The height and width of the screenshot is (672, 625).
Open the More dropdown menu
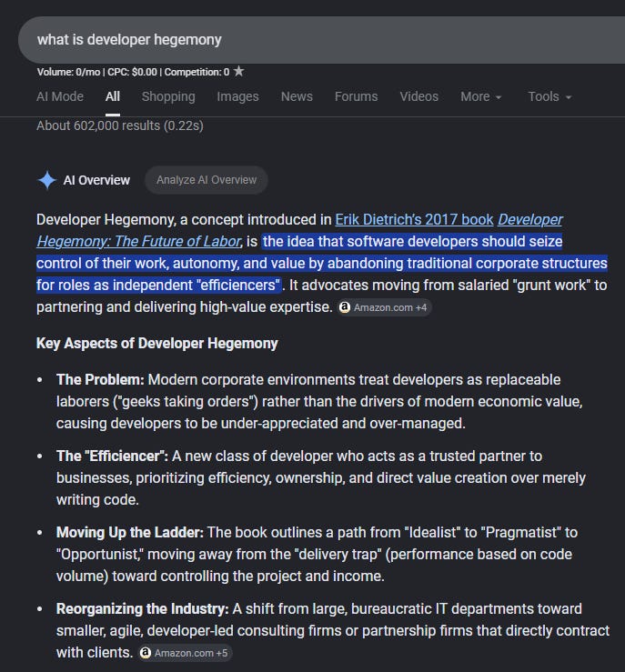pos(481,97)
